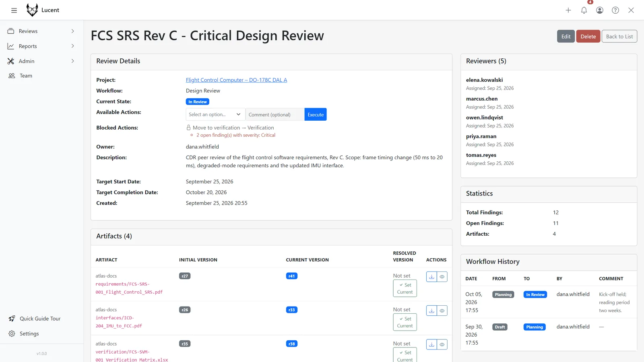This screenshot has height=362, width=644.
Task: Open the Reports sidebar item
Action: (41, 46)
